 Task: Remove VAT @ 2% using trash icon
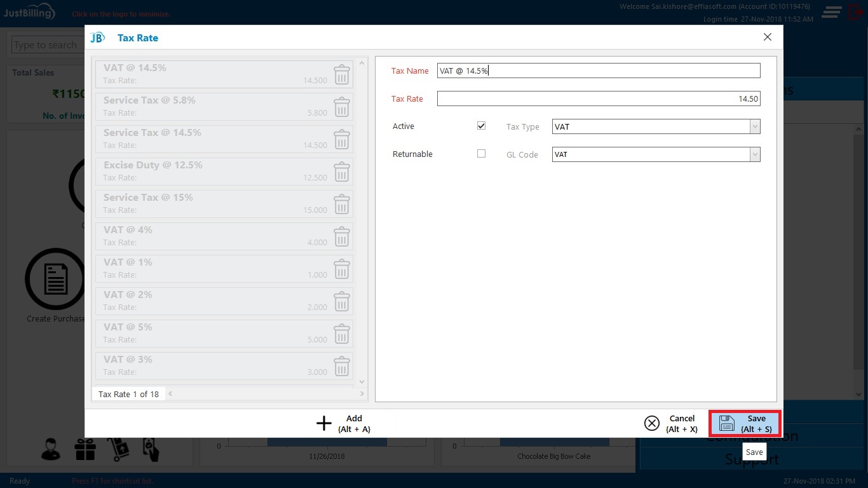pyautogui.click(x=342, y=301)
